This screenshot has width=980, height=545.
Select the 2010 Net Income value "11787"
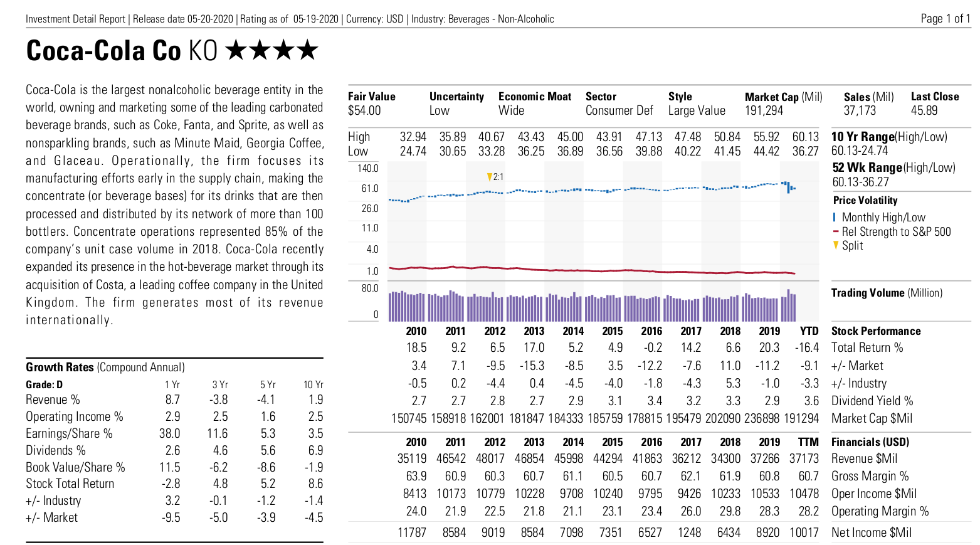412,532
